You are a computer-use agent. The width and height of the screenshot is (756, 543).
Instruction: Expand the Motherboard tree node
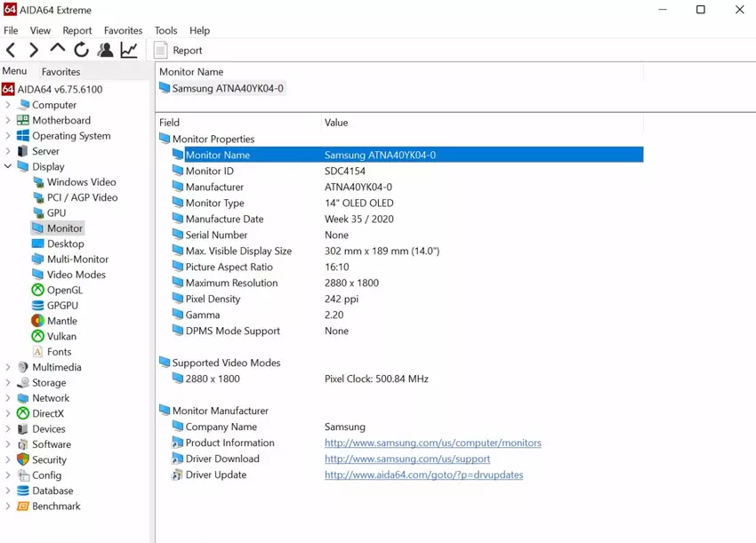click(x=8, y=120)
